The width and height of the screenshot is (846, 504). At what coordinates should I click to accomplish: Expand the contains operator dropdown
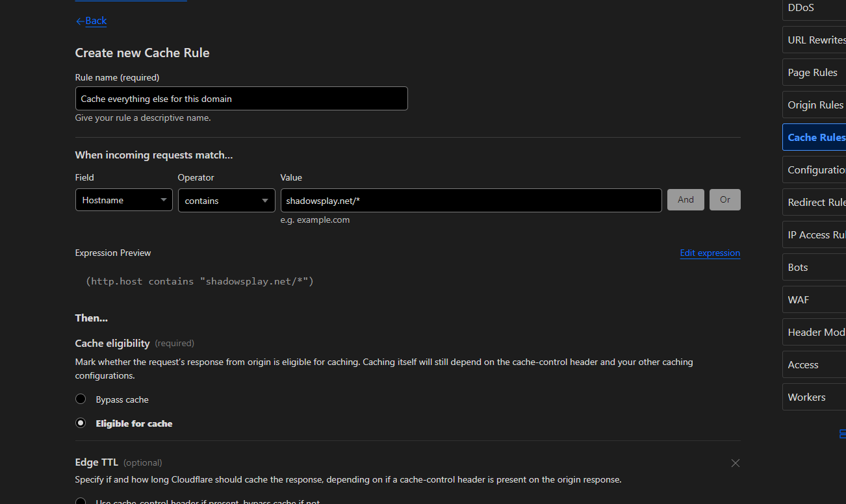[226, 201]
